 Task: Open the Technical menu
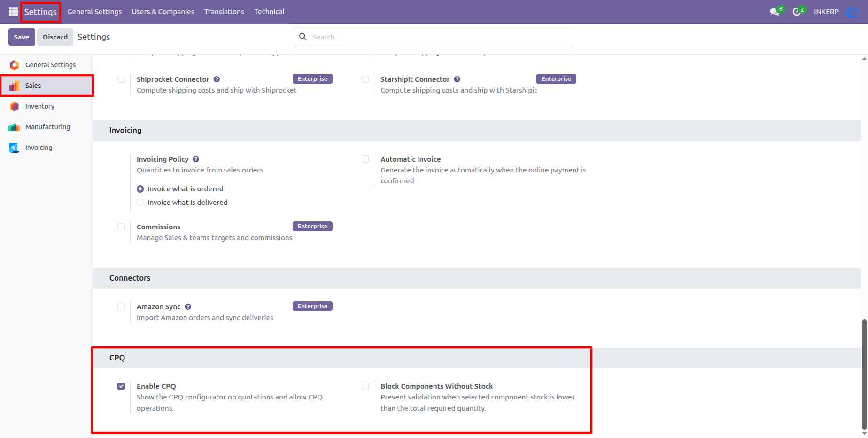(269, 12)
